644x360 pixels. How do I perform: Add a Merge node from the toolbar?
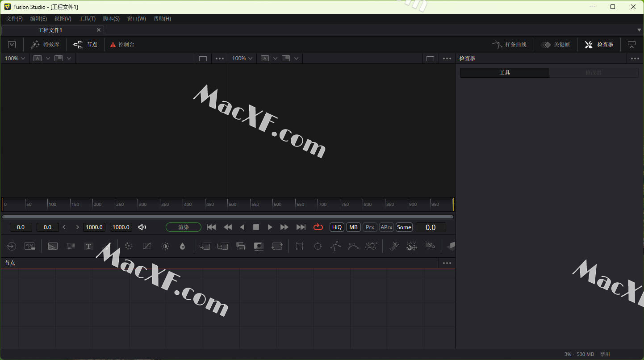tap(205, 246)
